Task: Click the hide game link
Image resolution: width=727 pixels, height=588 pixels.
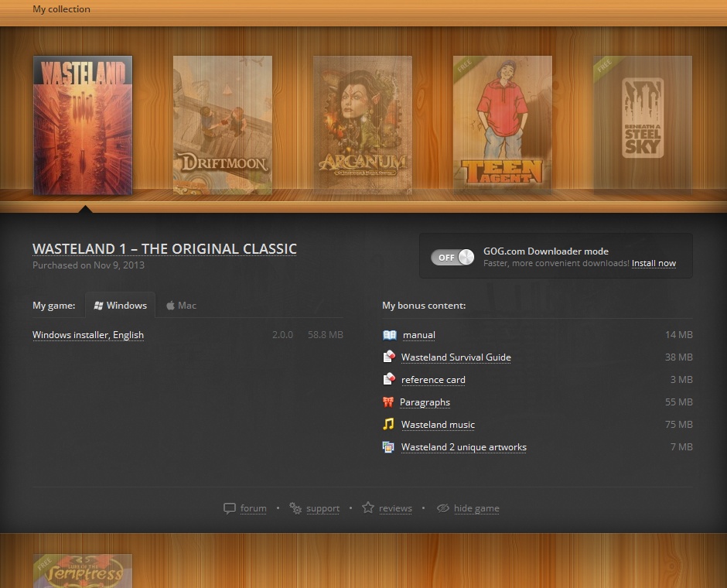Action: pos(476,508)
